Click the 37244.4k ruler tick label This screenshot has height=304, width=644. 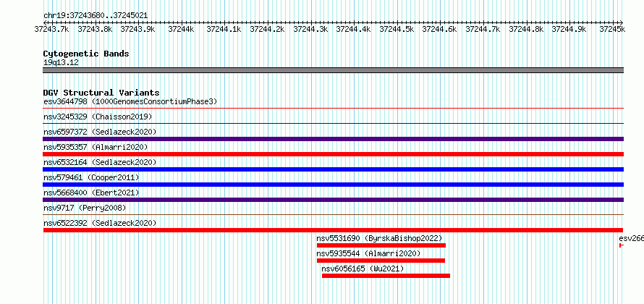(x=353, y=29)
